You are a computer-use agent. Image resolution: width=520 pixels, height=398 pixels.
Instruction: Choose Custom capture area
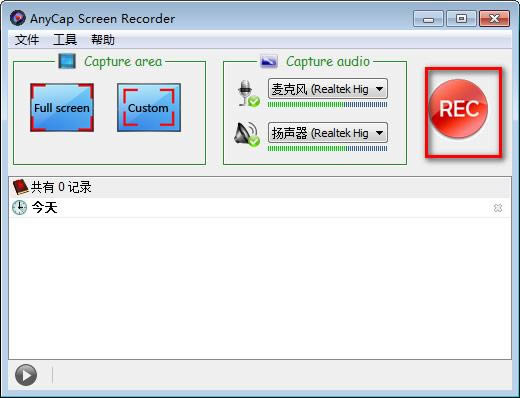click(x=149, y=108)
